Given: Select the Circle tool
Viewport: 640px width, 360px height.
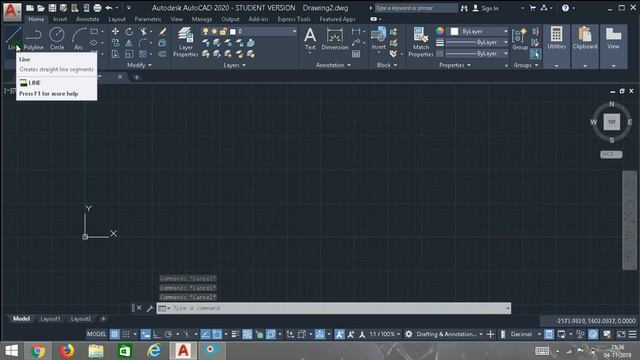Looking at the screenshot, I should point(57,38).
